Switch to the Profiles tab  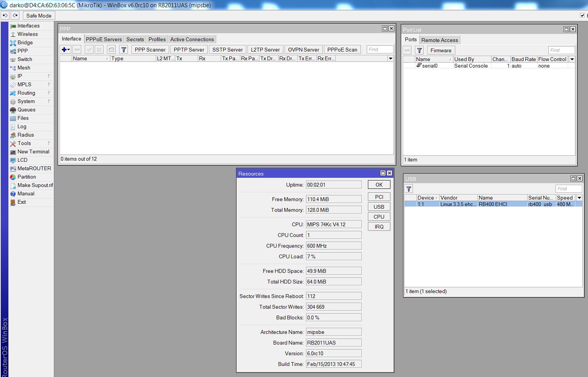click(157, 39)
